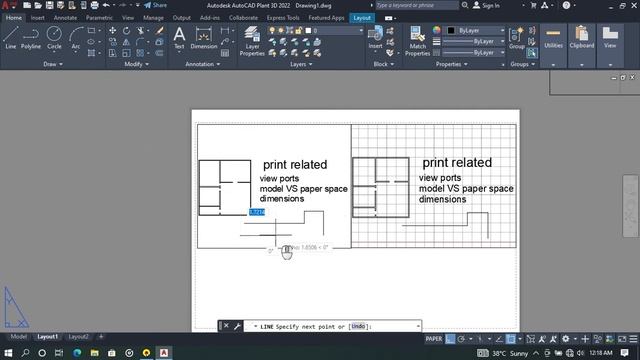The width and height of the screenshot is (640, 360).
Task: Open the Parametric ribbon tab
Action: coord(99,18)
